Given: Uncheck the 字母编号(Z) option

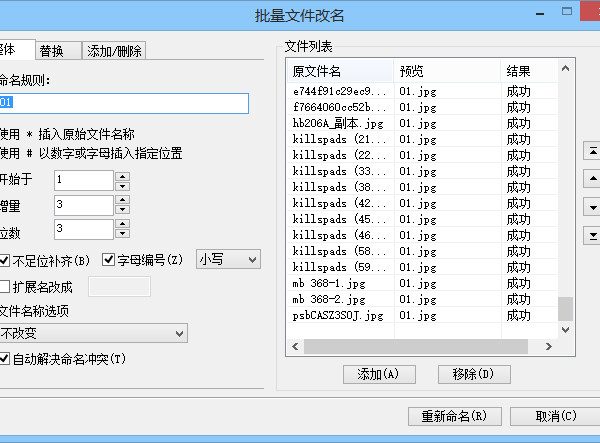Looking at the screenshot, I should click(x=109, y=260).
